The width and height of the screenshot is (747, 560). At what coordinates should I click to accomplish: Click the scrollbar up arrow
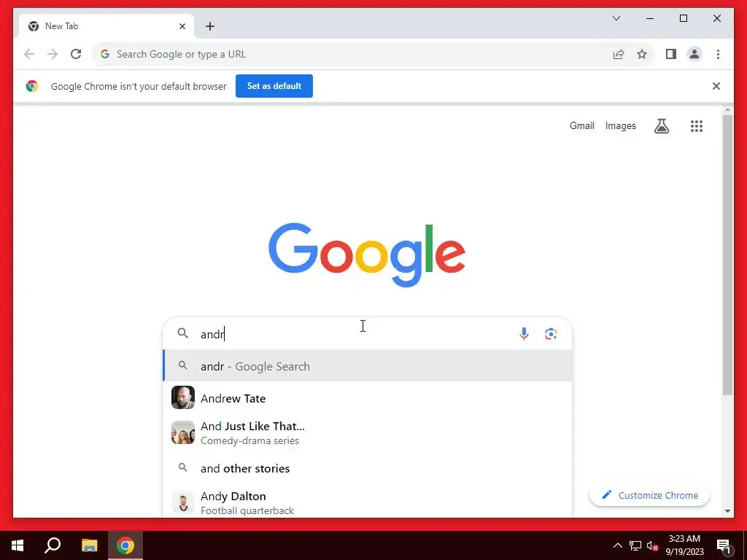point(727,110)
